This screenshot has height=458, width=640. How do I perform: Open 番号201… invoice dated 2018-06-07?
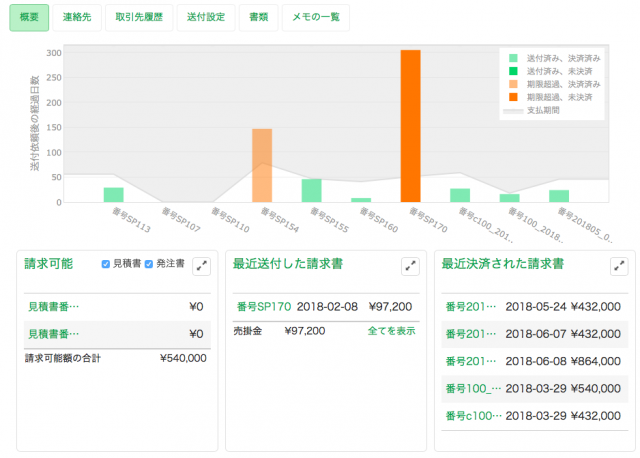pyautogui.click(x=471, y=334)
